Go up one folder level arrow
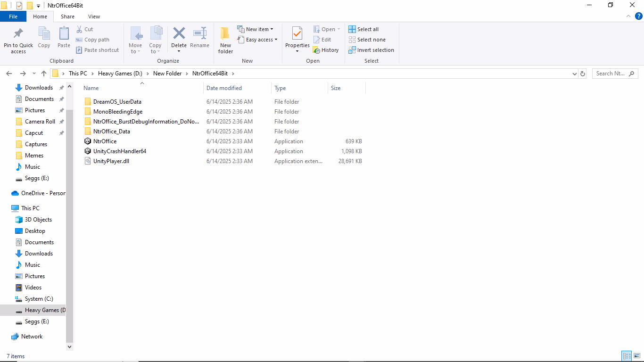The width and height of the screenshot is (644, 362). (x=44, y=74)
